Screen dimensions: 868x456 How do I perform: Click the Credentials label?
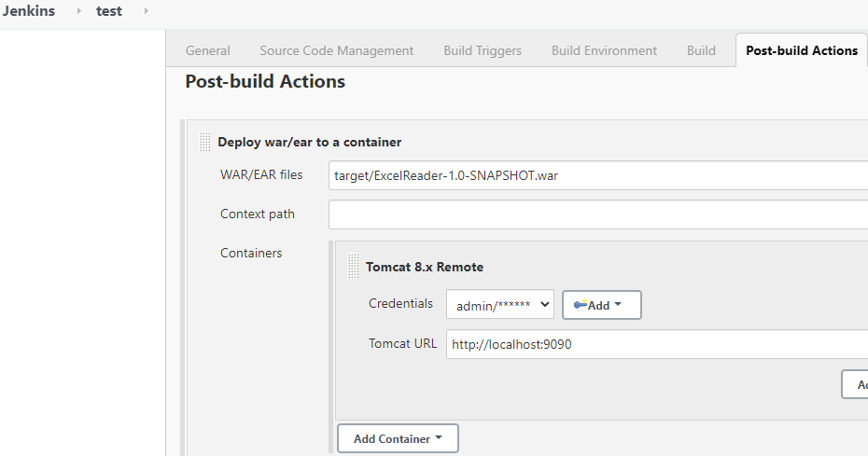400,303
